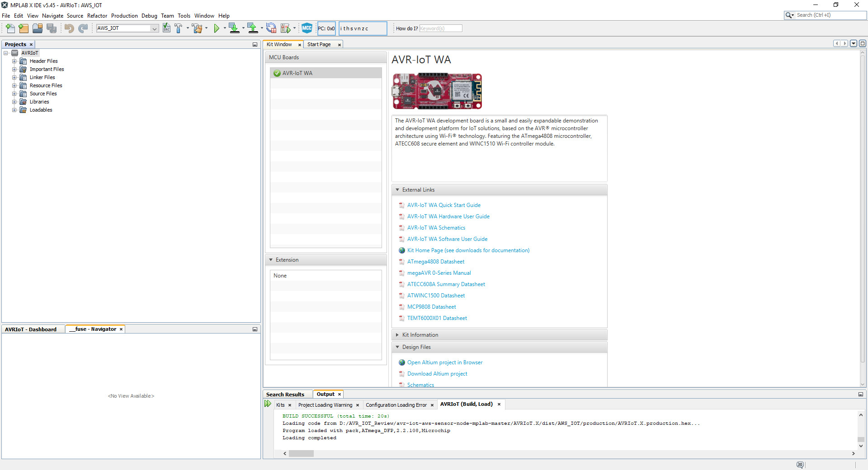The image size is (868, 470).
Task: Open the ATmega4808 Datasheet link
Action: point(435,262)
